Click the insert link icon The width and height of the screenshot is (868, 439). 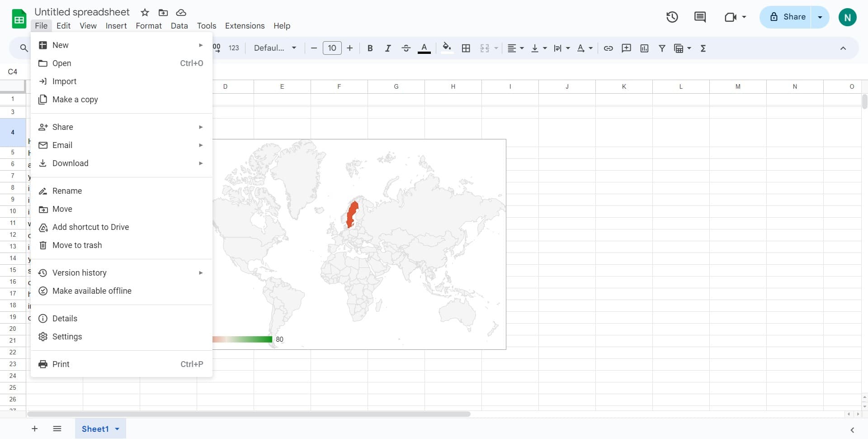point(608,48)
